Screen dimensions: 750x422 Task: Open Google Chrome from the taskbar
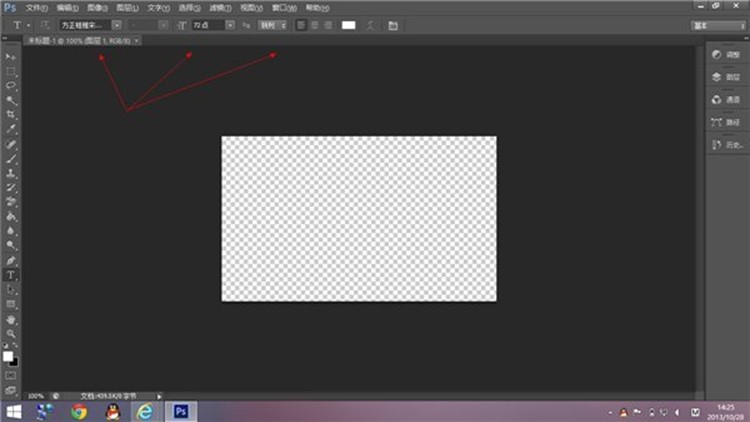(x=79, y=411)
